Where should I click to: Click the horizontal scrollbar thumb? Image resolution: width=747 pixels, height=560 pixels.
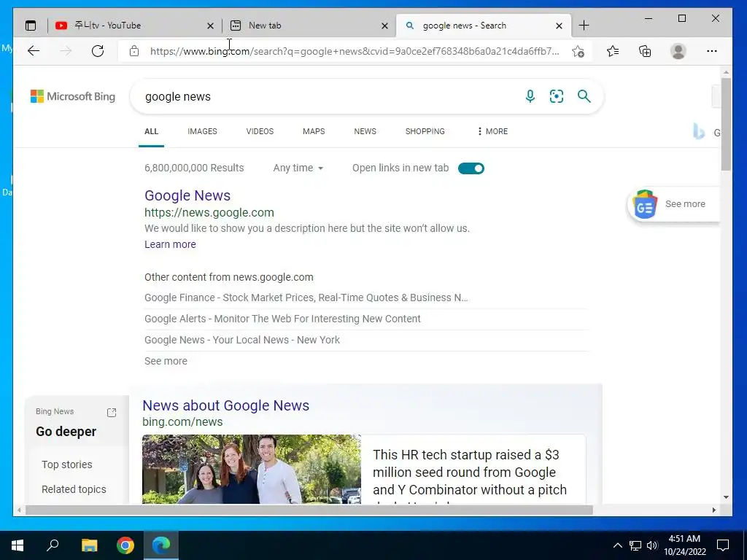pyautogui.click(x=309, y=510)
